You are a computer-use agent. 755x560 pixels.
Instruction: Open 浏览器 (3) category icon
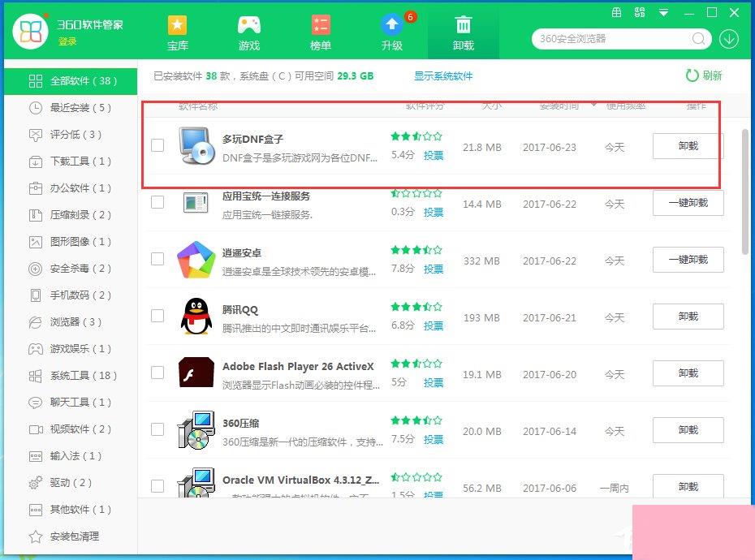point(36,322)
